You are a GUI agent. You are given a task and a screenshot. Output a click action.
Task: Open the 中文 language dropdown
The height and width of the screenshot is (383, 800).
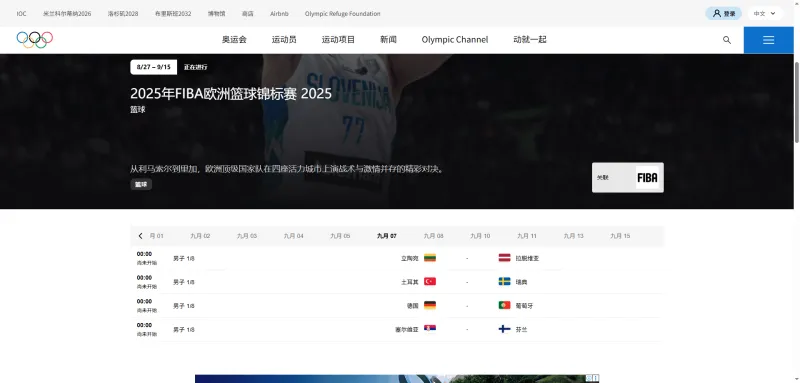pos(765,13)
